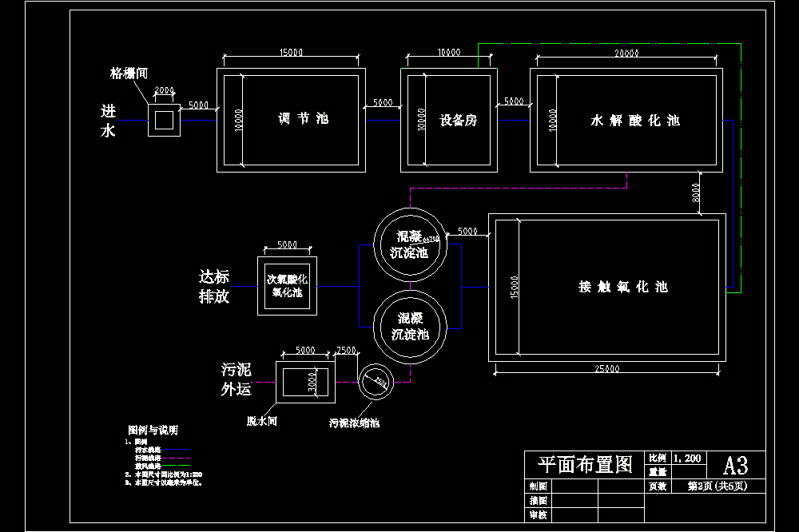Click the 20000 dimension above 水解酸化池
Screen dimensions: 799x532
tap(626, 53)
